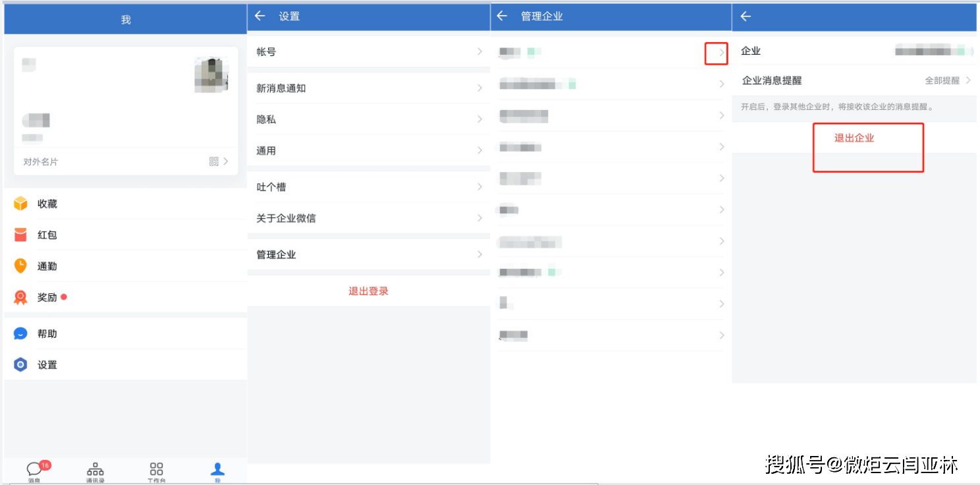The width and height of the screenshot is (980, 485).
Task: Open the 工作台 workbench tab
Action: (155, 471)
